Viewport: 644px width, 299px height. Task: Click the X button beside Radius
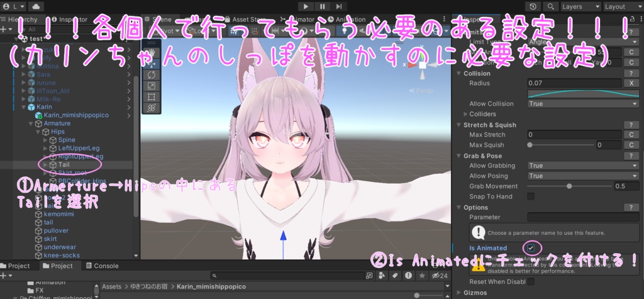pos(630,83)
